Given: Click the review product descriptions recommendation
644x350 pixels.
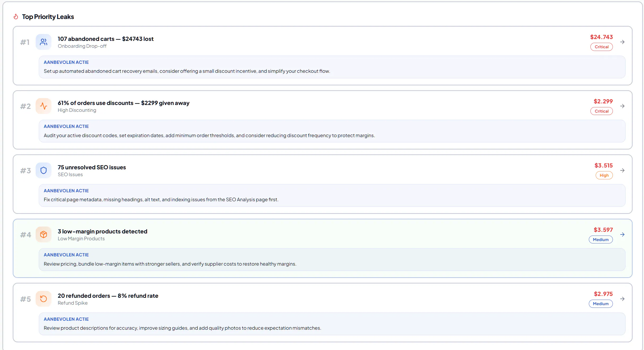Looking at the screenshot, I should click(182, 328).
